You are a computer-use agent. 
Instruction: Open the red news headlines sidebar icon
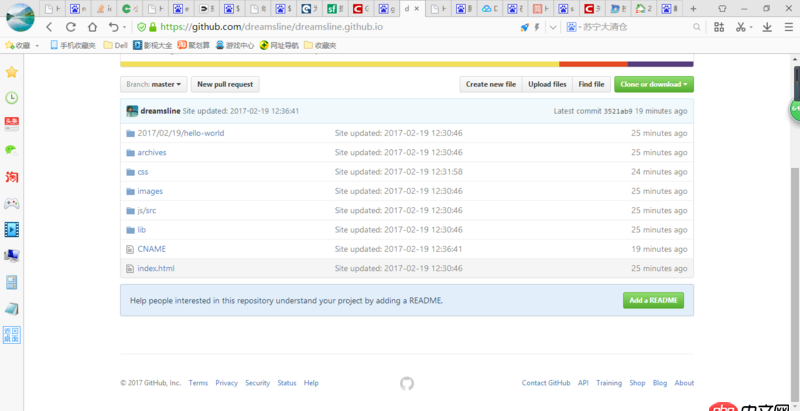12,124
